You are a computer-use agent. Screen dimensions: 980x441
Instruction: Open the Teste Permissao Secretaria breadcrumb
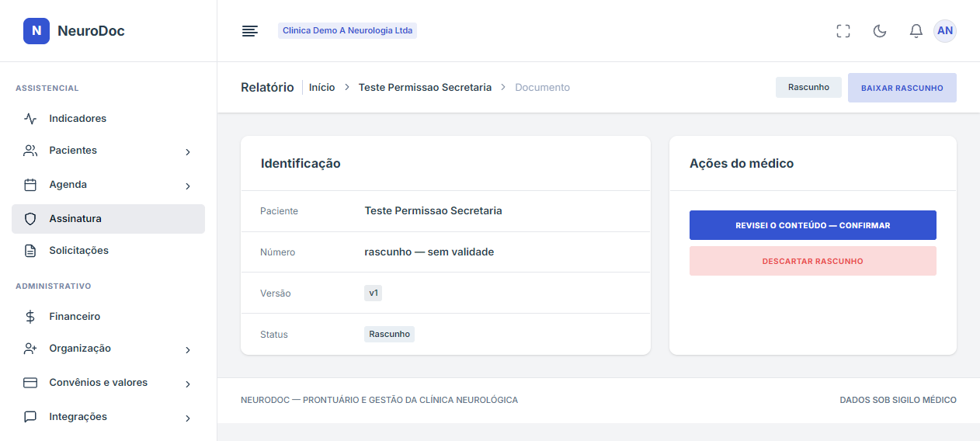click(x=425, y=88)
